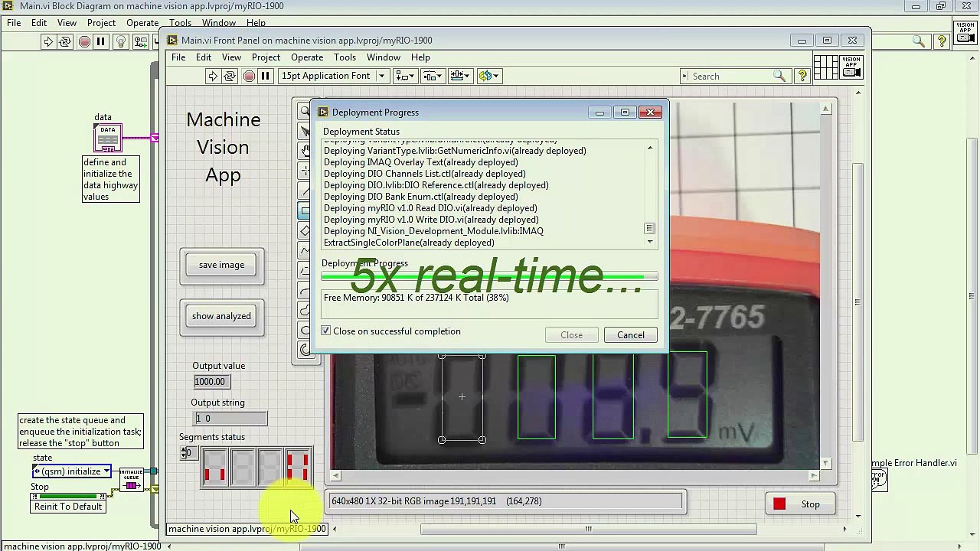Click the Block Diagram search magnifier icon
The width and height of the screenshot is (980, 551).
point(919,42)
